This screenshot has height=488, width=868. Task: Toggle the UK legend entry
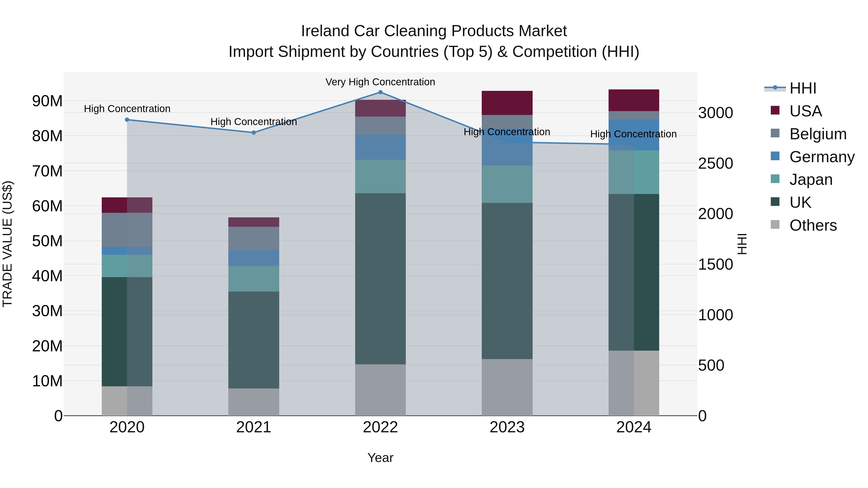791,202
